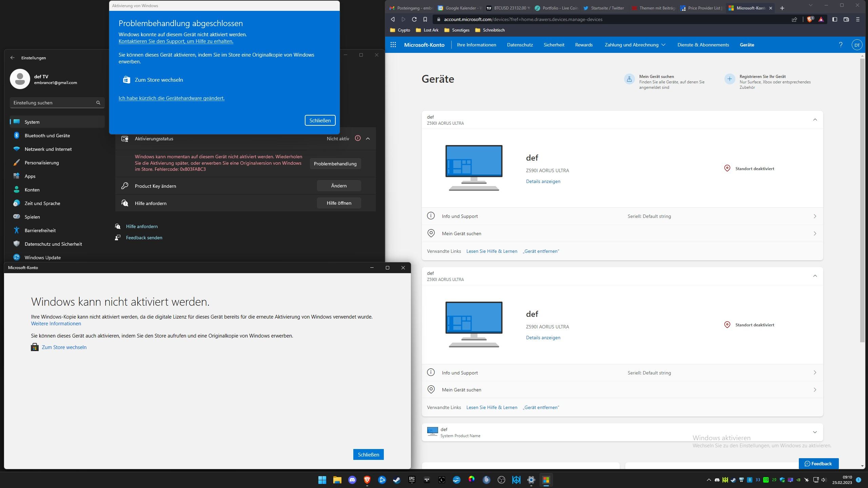Open Steam from the taskbar
This screenshot has height=488, width=868.
(x=397, y=480)
